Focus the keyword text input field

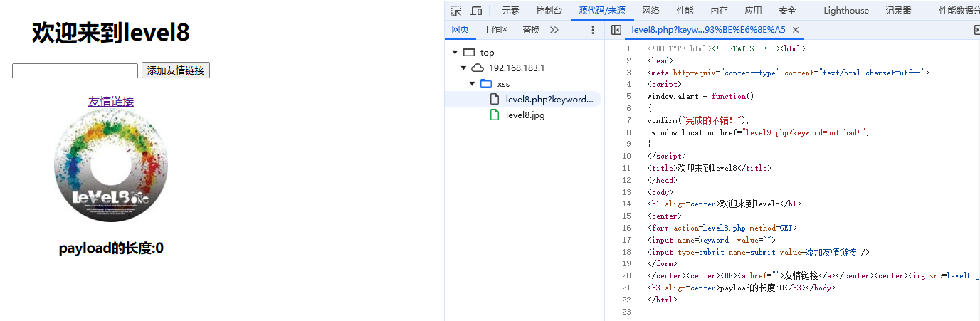[75, 70]
